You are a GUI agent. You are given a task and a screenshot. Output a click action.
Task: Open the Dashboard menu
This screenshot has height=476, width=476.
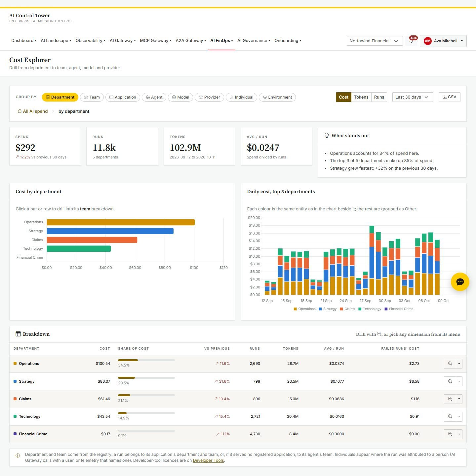(x=24, y=41)
